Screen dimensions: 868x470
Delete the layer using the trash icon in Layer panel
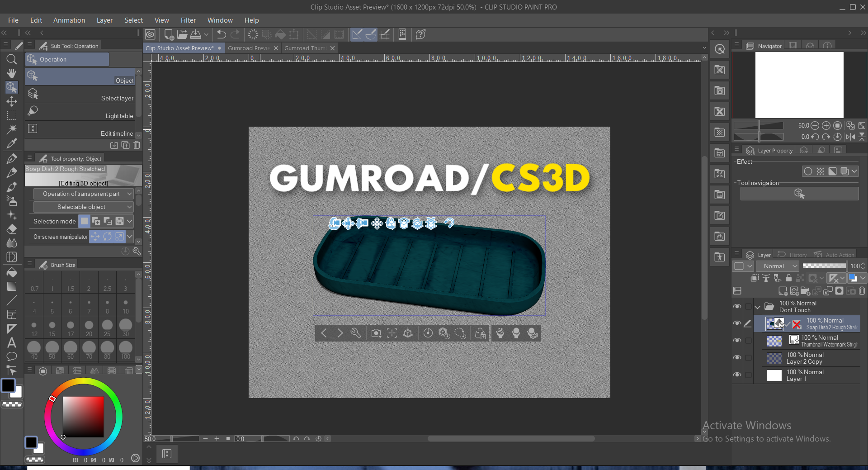click(x=862, y=291)
